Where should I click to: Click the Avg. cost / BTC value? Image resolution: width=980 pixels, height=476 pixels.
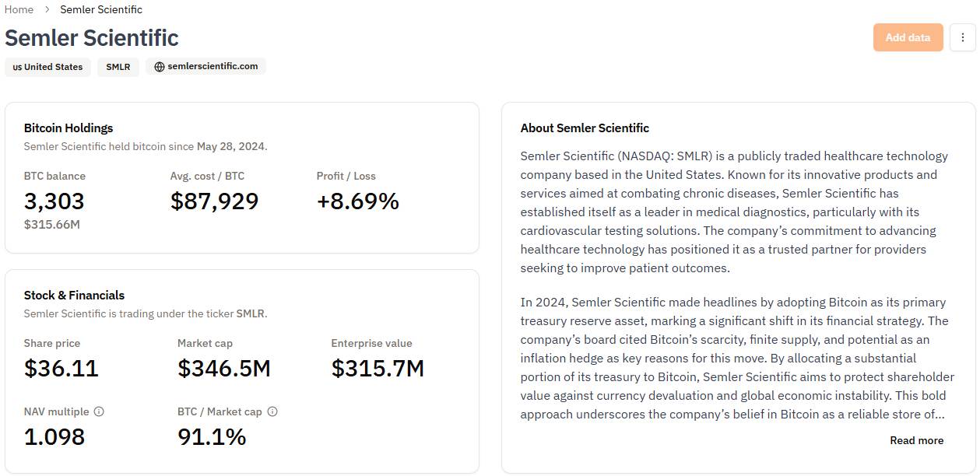pyautogui.click(x=214, y=201)
